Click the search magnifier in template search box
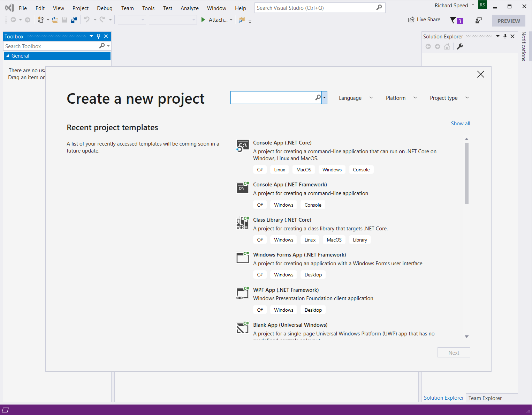The height and width of the screenshot is (415, 532). pos(318,98)
